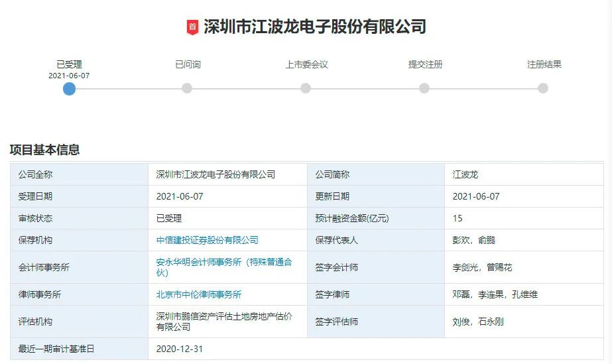
Task: Click the 签字评估师 label cell
Action: [x=376, y=322]
